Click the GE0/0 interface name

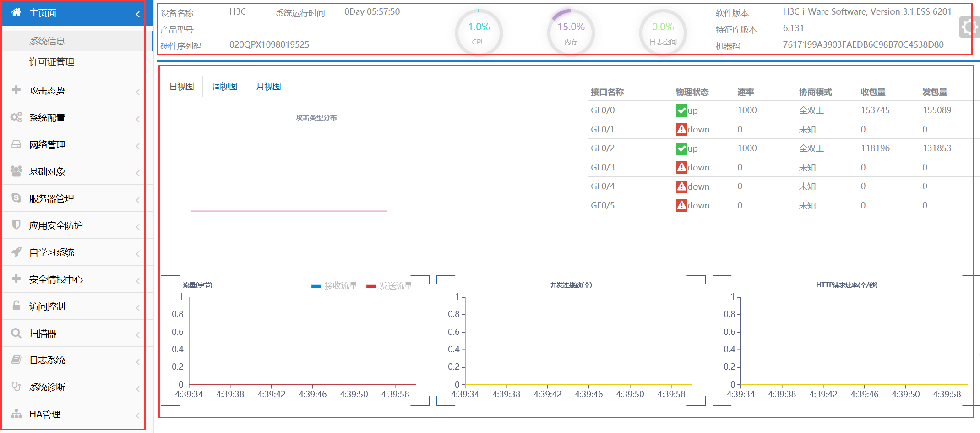[603, 110]
